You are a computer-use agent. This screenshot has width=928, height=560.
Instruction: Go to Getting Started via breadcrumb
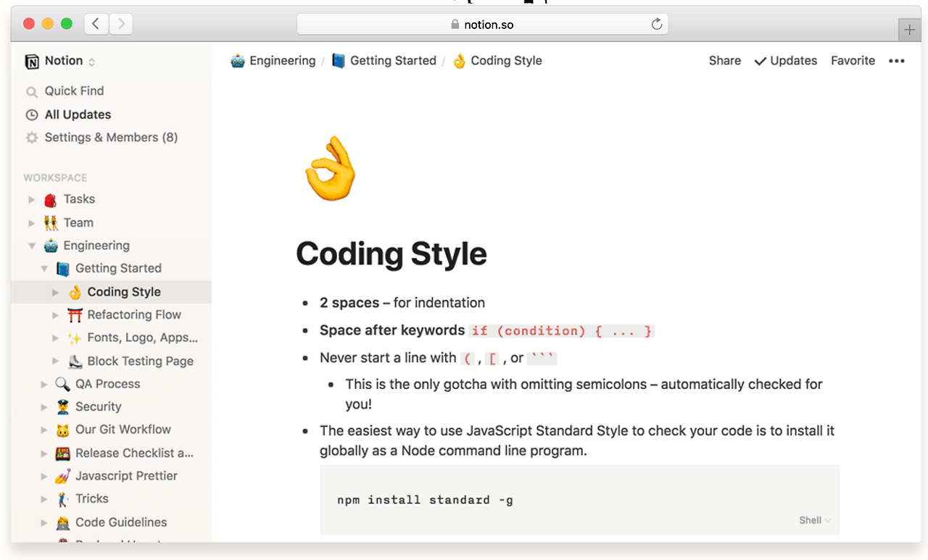point(384,61)
